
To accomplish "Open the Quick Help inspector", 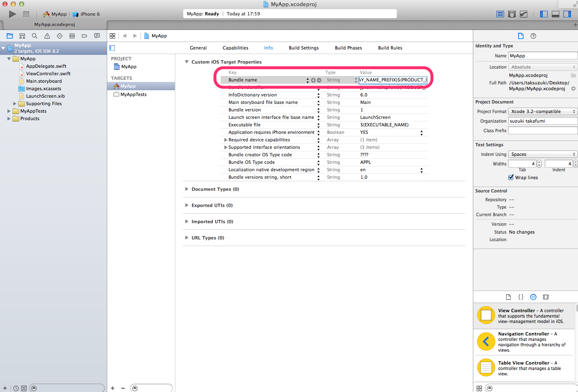I will pyautogui.click(x=533, y=36).
